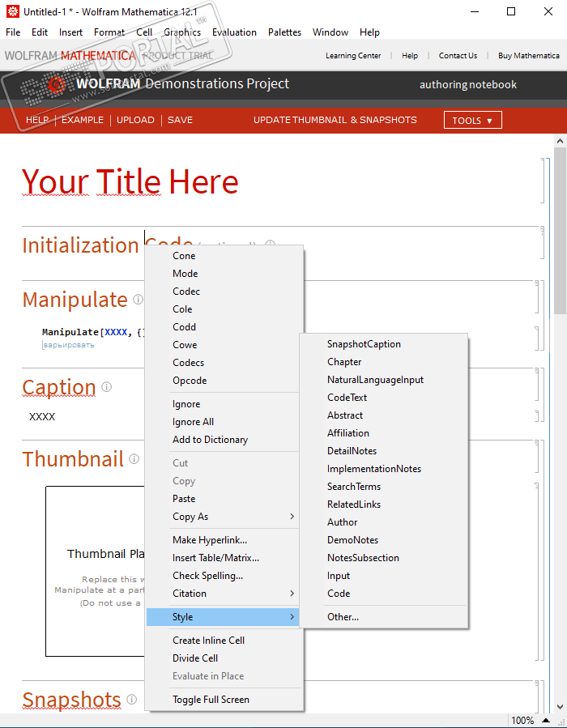Screen dimensions: 567x728
Task: Click the Learning Center link
Action: [x=353, y=56]
